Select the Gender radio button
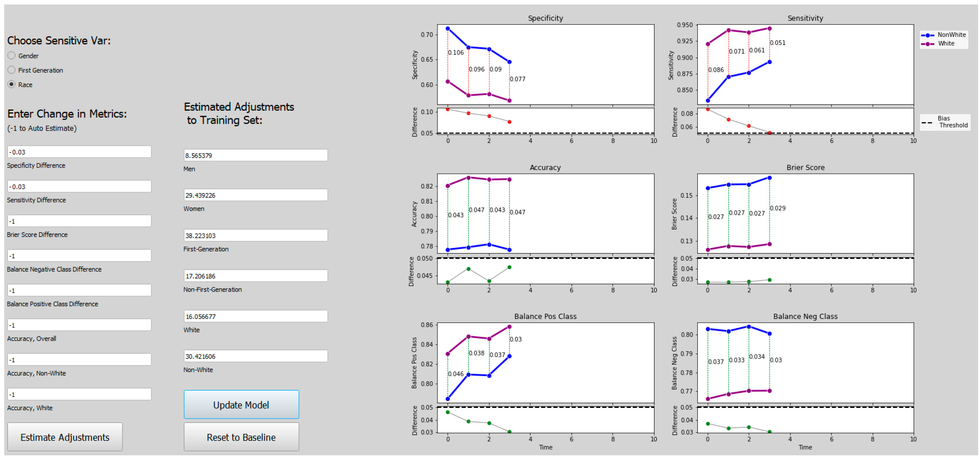This screenshot has width=980, height=463. pyautogui.click(x=11, y=55)
